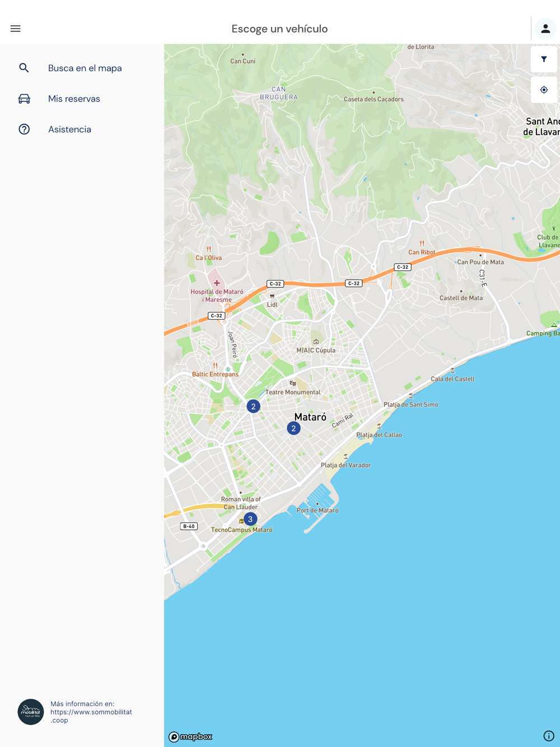
Task: Open the sommobilitat.coop website link
Action: [x=91, y=716]
